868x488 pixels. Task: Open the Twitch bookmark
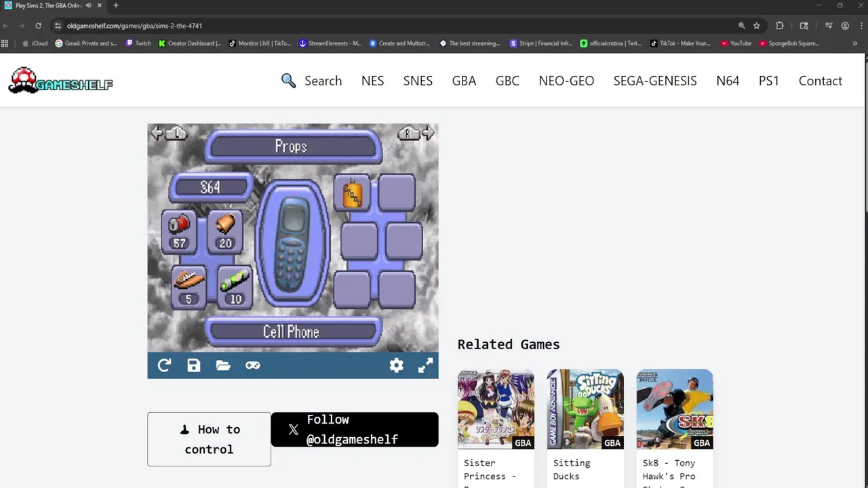coord(138,43)
